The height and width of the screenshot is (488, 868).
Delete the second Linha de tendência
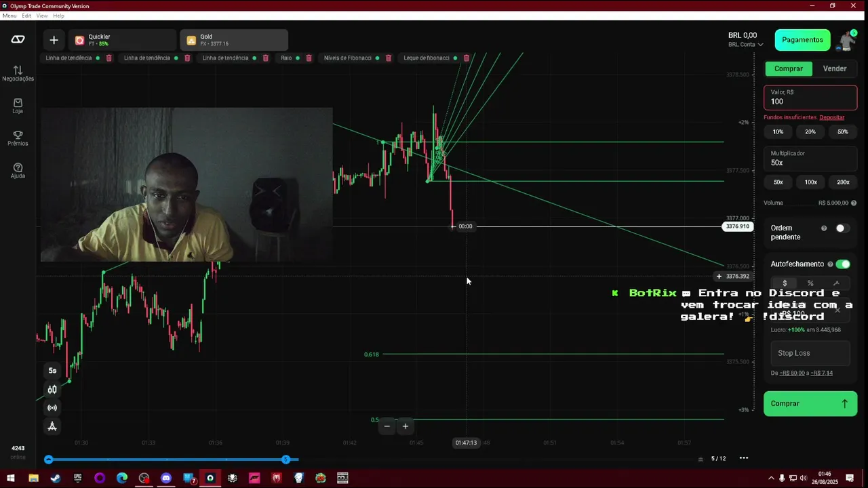[187, 58]
